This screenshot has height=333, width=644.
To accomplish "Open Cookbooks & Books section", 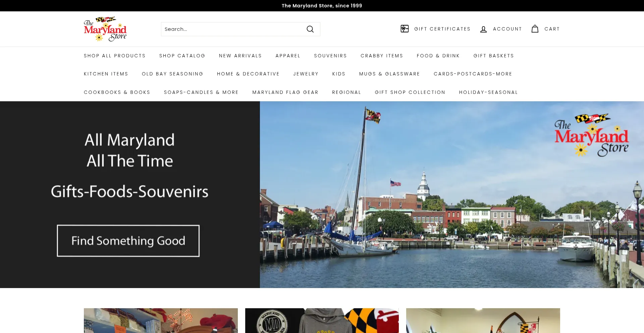I will 117,92.
